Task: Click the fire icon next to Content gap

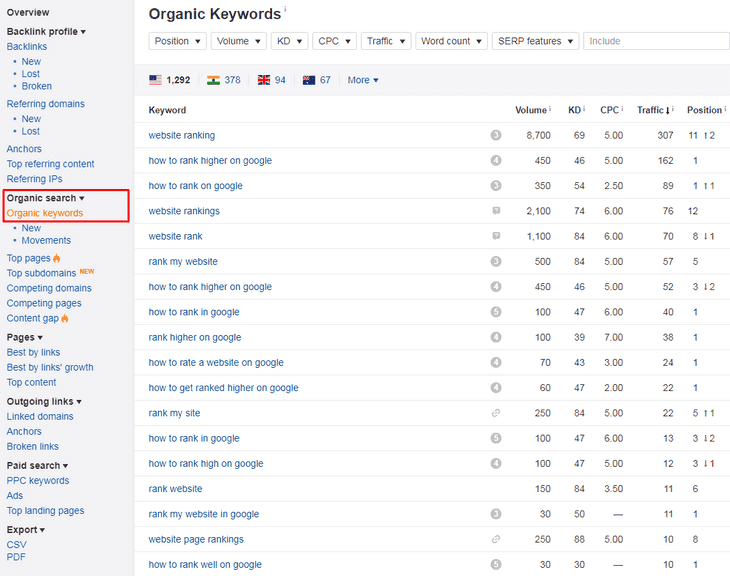Action: tap(65, 318)
